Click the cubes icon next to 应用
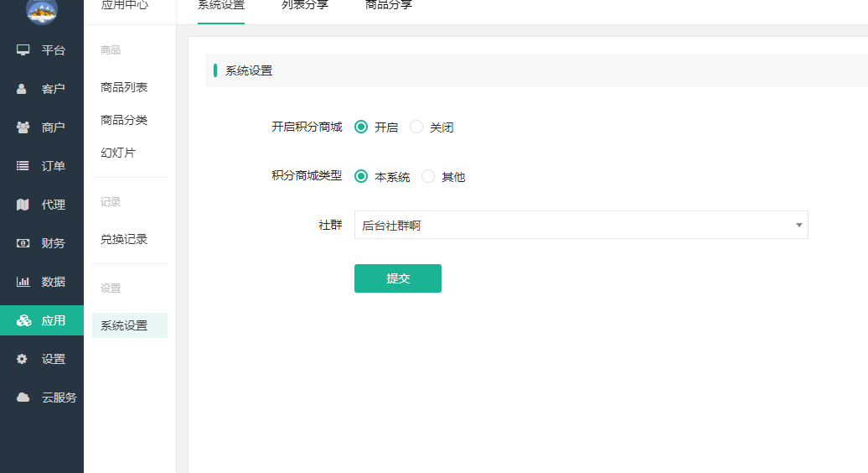The height and width of the screenshot is (473, 868). 23,320
